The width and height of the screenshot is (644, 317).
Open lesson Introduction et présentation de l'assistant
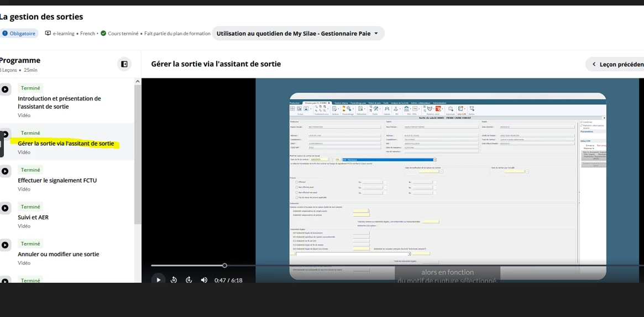(x=59, y=103)
